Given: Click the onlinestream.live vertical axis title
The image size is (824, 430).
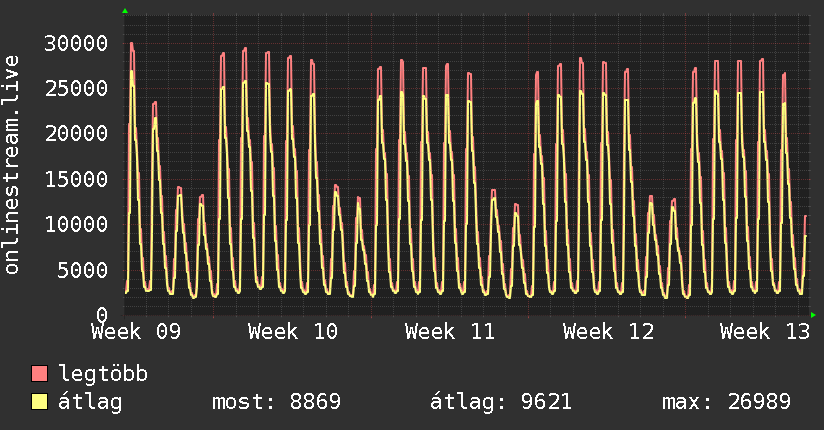Looking at the screenshot, I should tap(12, 165).
